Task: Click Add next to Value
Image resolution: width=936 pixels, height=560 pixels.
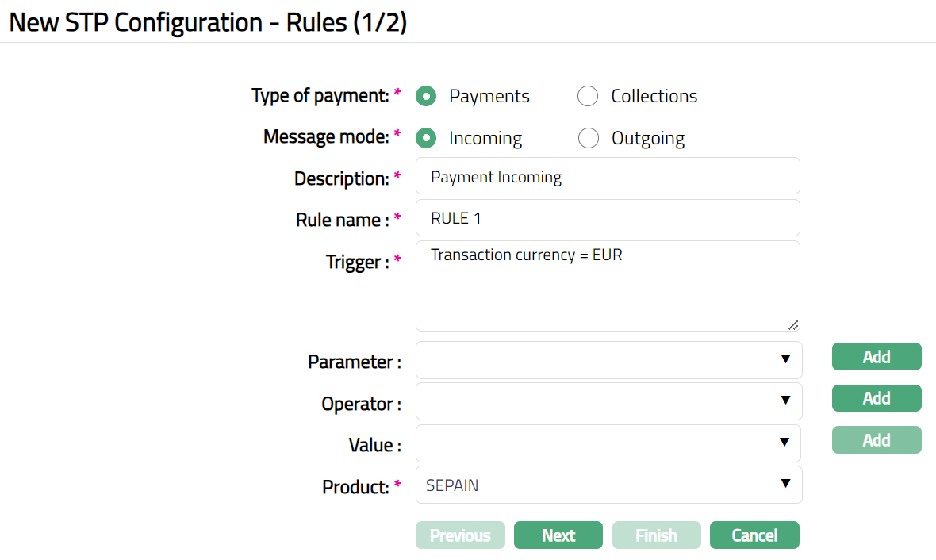Action: pos(877,440)
